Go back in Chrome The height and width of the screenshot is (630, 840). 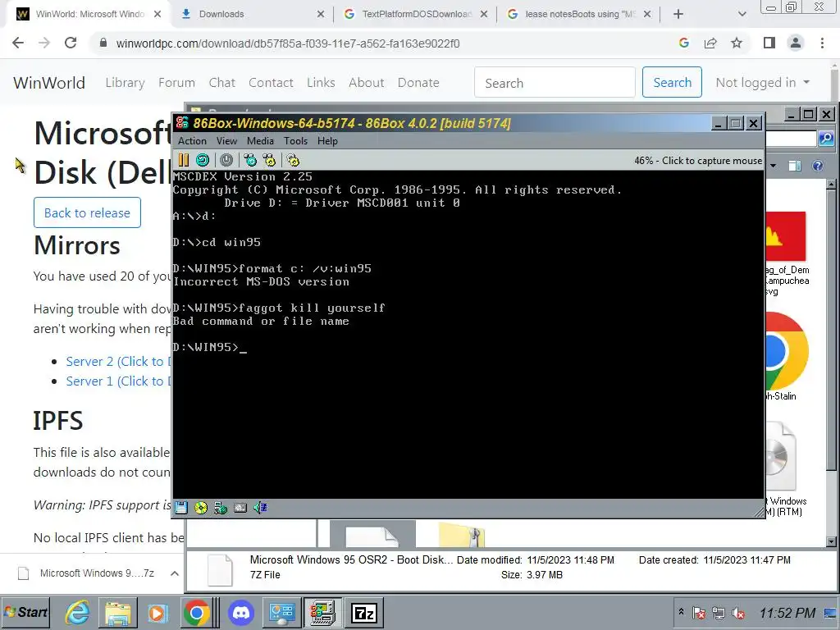click(x=18, y=43)
